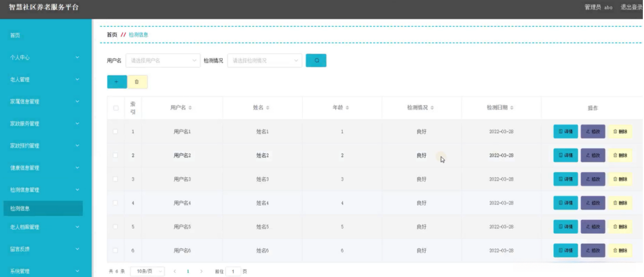The image size is (644, 277).
Task: Click the plus add-record button
Action: [x=116, y=82]
